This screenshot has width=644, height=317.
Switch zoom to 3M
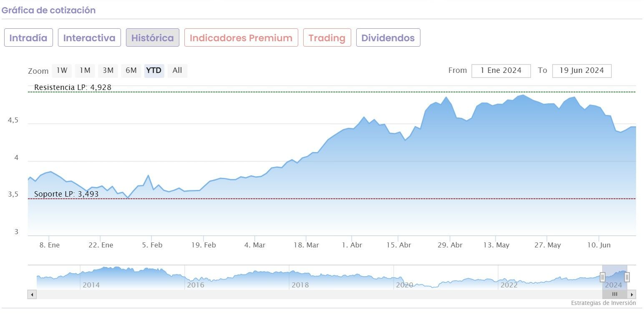pyautogui.click(x=108, y=70)
